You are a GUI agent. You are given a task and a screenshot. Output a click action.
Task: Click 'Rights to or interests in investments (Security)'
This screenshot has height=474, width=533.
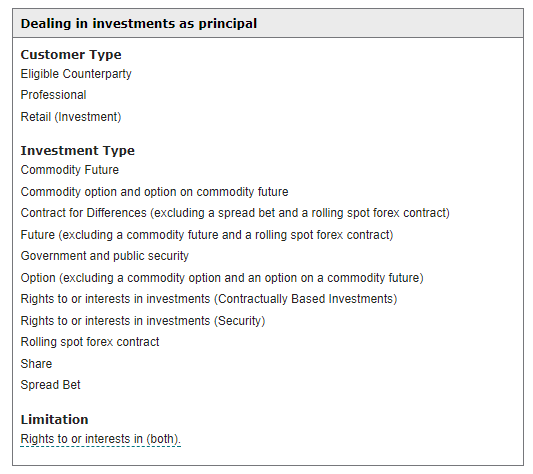(143, 321)
